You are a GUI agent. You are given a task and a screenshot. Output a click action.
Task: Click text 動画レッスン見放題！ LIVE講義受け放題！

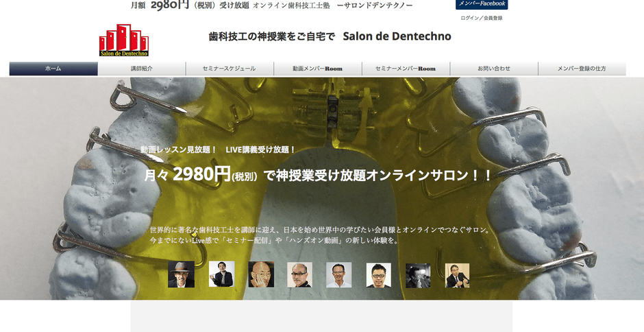218,150
